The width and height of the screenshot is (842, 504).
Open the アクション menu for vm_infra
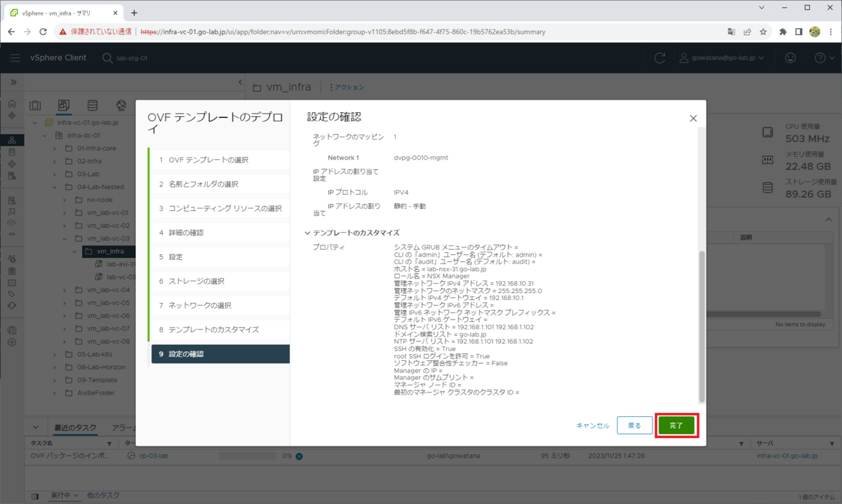(x=347, y=88)
